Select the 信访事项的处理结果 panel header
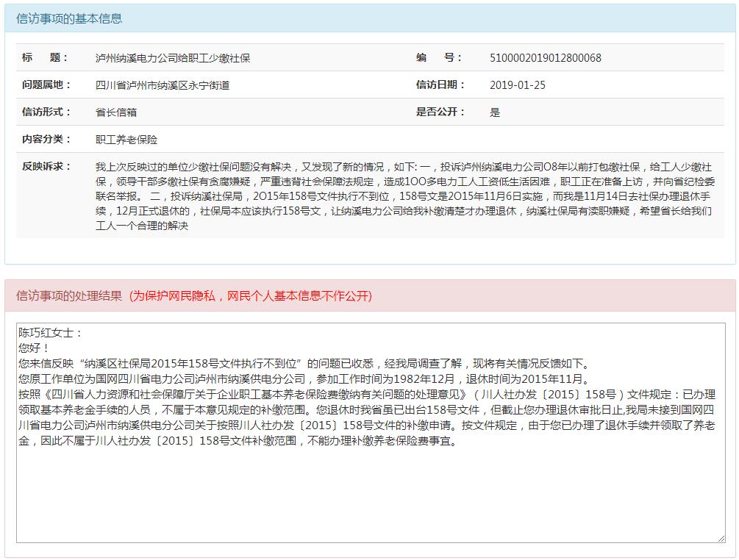This screenshot has width=739, height=560. coord(69,295)
